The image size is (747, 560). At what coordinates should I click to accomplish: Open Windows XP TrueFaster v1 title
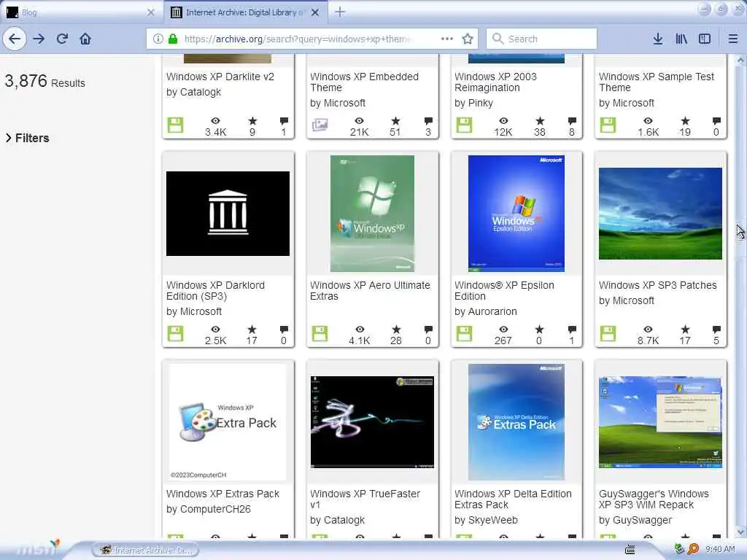[365, 499]
